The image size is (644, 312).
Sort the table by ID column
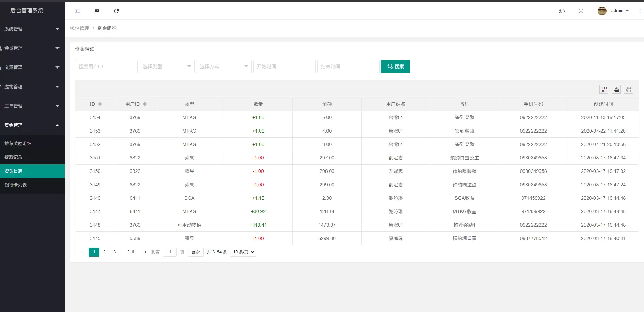click(x=95, y=104)
